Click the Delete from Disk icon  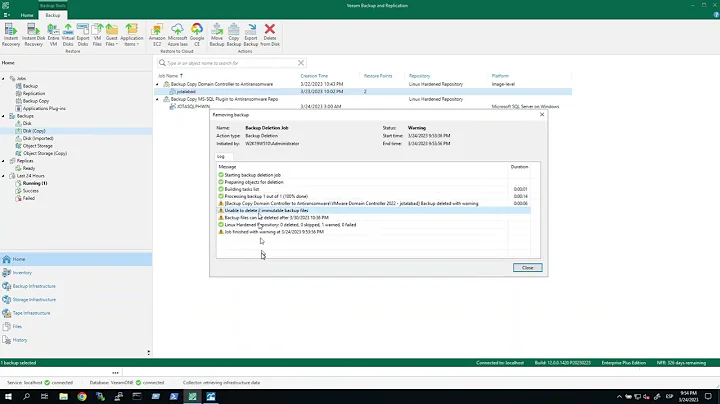click(270, 35)
